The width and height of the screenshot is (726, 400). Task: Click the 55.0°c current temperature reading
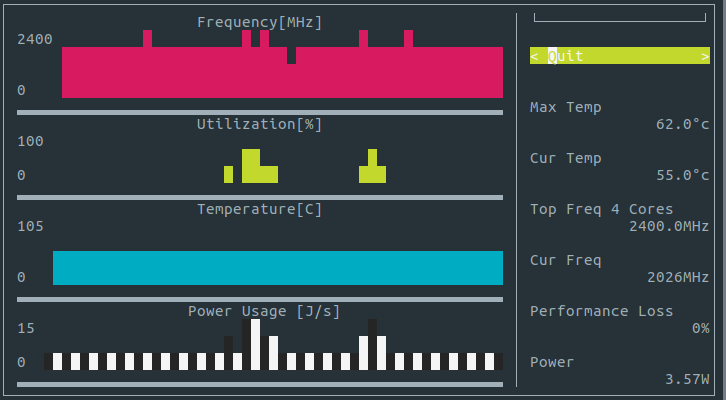pos(683,175)
